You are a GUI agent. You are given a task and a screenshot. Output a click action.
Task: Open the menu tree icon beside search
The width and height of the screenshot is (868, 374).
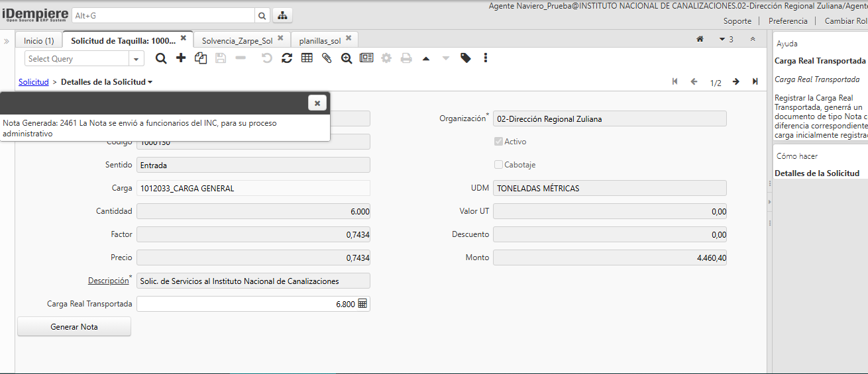click(x=282, y=15)
